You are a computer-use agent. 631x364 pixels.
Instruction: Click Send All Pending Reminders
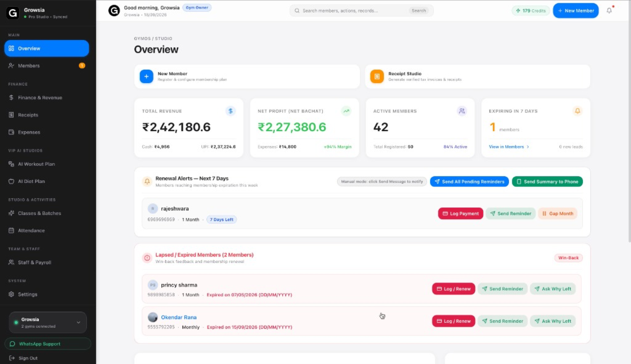point(469,182)
